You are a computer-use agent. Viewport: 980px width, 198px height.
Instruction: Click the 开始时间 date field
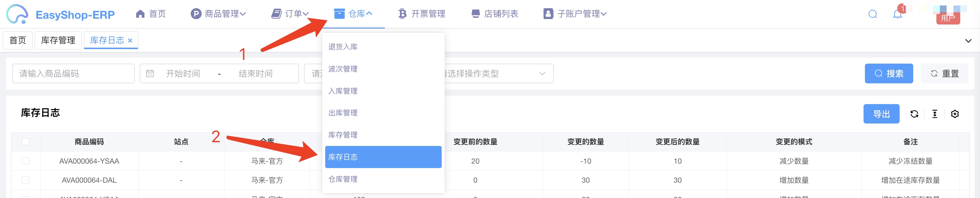coord(183,74)
